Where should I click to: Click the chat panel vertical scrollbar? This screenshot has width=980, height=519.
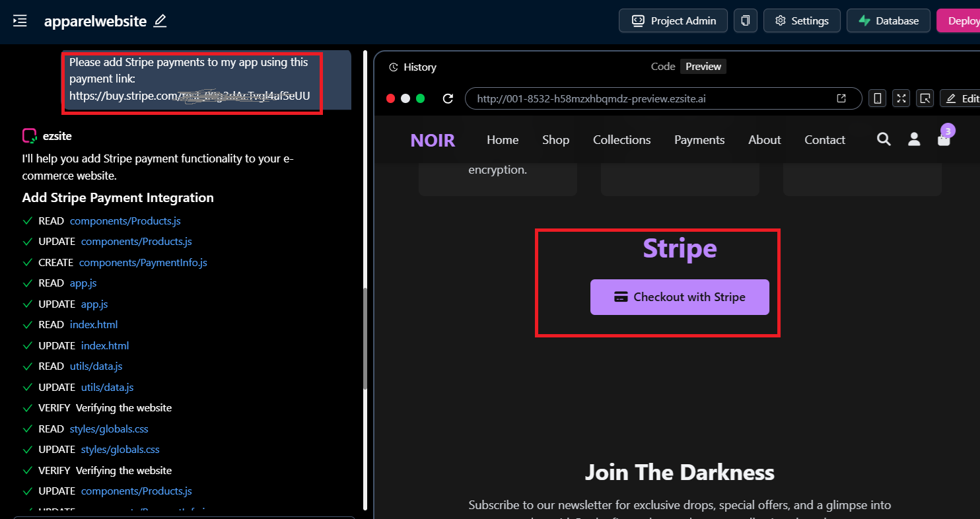tap(365, 340)
